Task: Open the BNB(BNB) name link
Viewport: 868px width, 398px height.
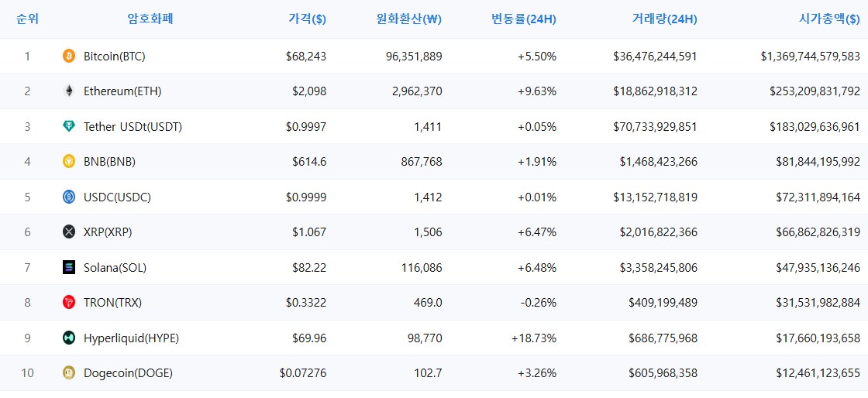Action: pyautogui.click(x=109, y=162)
